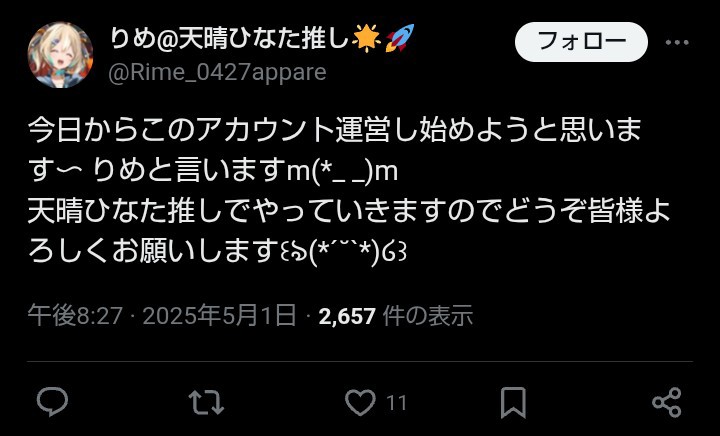View analytics via the bold 2,657 count
Viewport: 720px width, 436px height.
[x=347, y=316]
